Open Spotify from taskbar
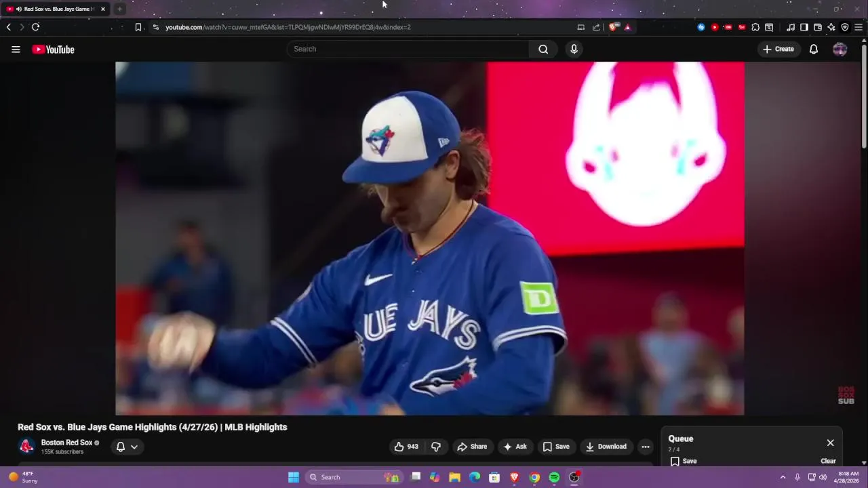868x488 pixels. pos(554,477)
